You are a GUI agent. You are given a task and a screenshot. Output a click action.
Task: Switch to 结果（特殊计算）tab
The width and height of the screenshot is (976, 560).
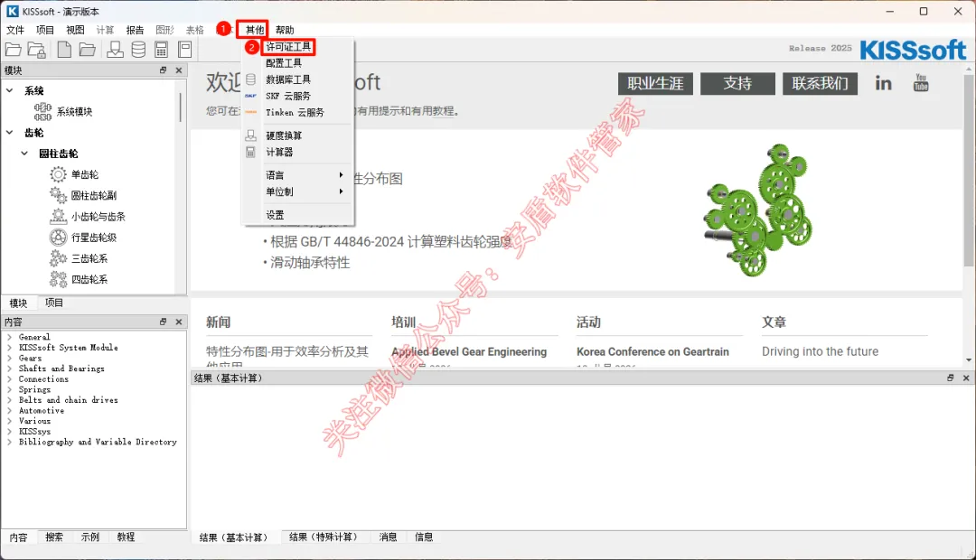pos(324,537)
